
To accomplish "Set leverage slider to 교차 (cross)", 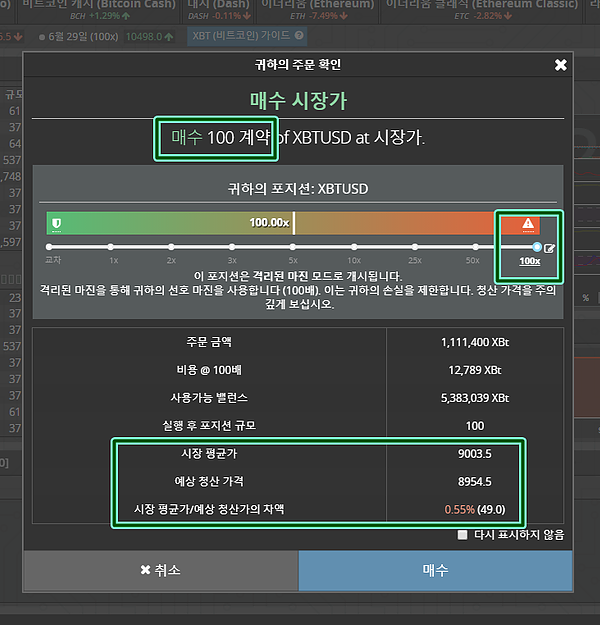I will 51,246.
